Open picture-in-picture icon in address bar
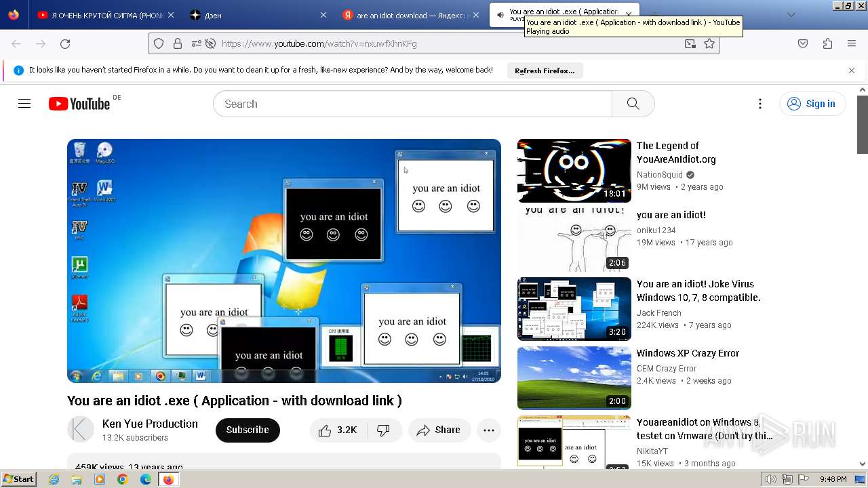The height and width of the screenshot is (488, 868). (x=690, y=43)
